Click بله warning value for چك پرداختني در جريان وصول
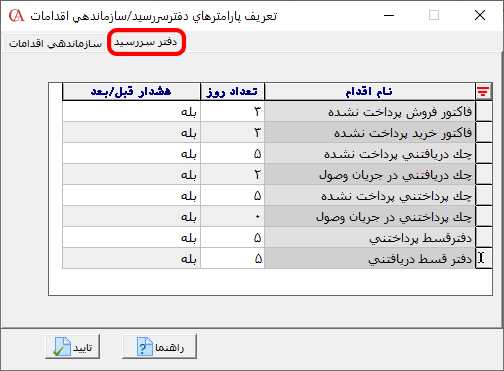 coord(131,216)
